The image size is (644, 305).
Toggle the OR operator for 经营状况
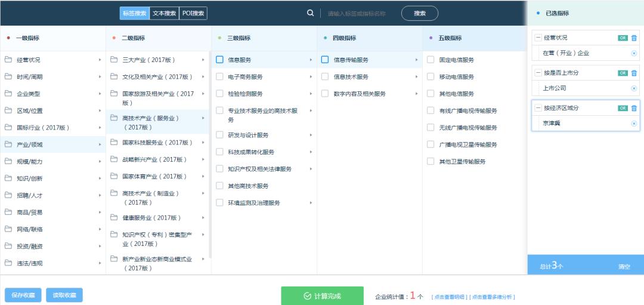click(x=623, y=38)
